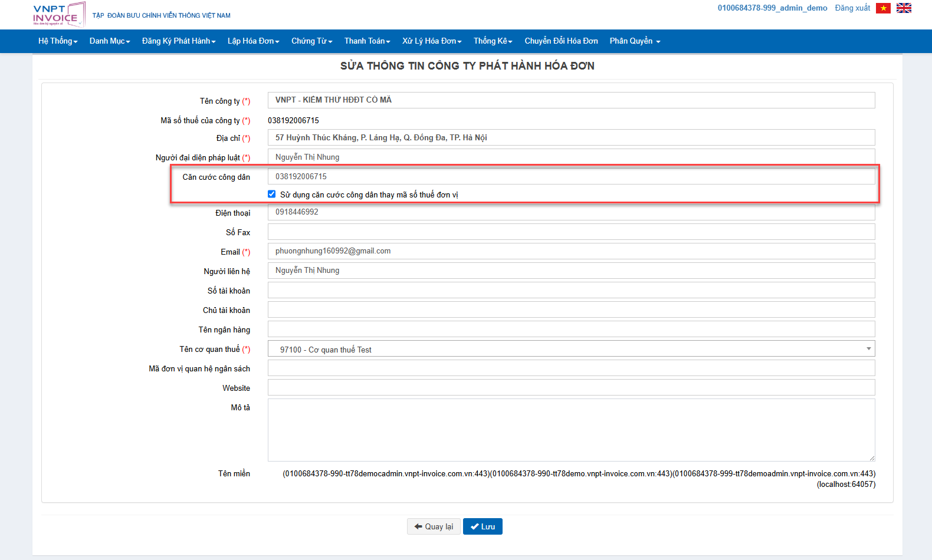932x560 pixels.
Task: Open the Phân Quyền dropdown menu
Action: pyautogui.click(x=635, y=41)
